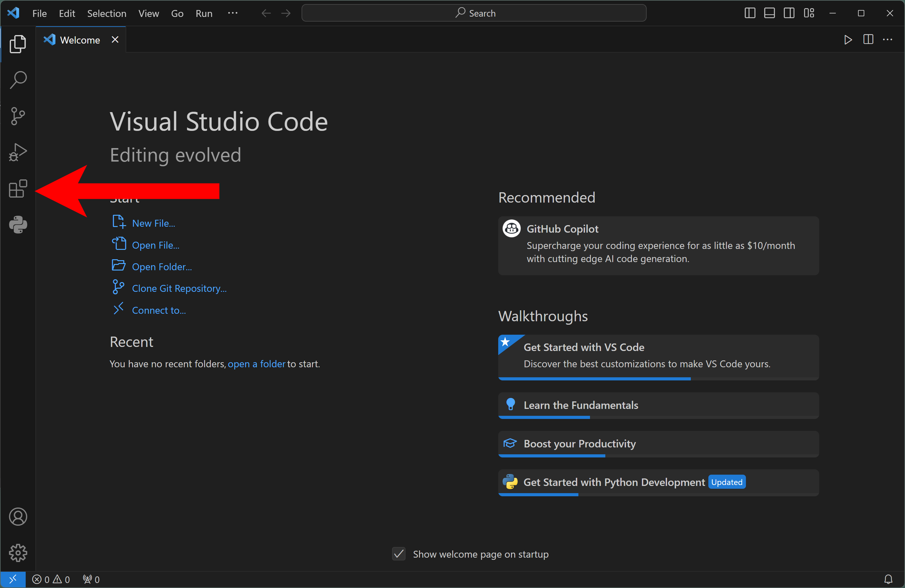Open the Go menu
Screen dimensions: 905x588
(177, 13)
